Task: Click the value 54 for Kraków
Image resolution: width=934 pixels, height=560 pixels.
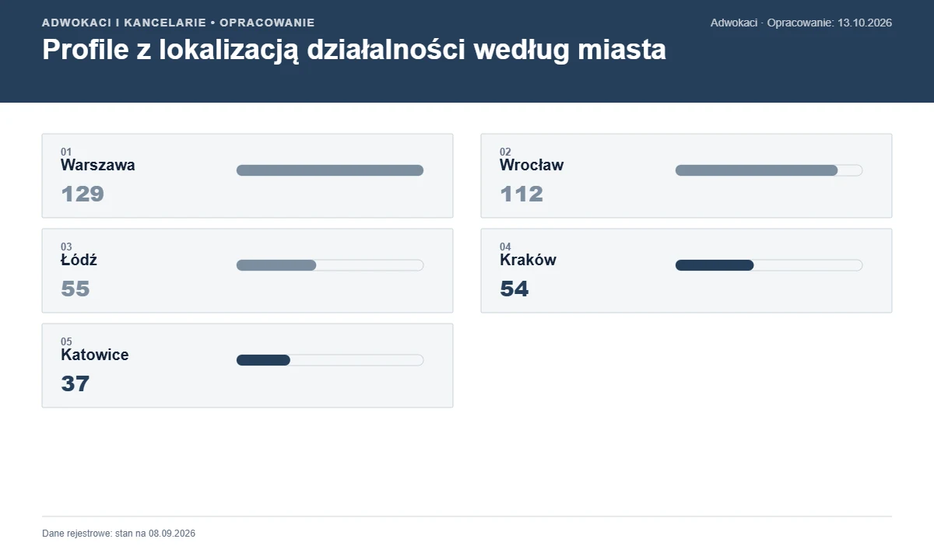Action: coord(514,289)
